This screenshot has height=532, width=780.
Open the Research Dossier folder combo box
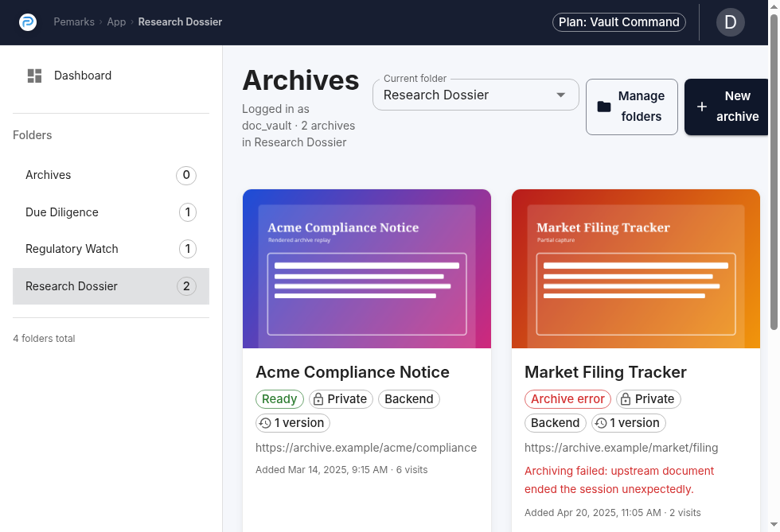(476, 95)
